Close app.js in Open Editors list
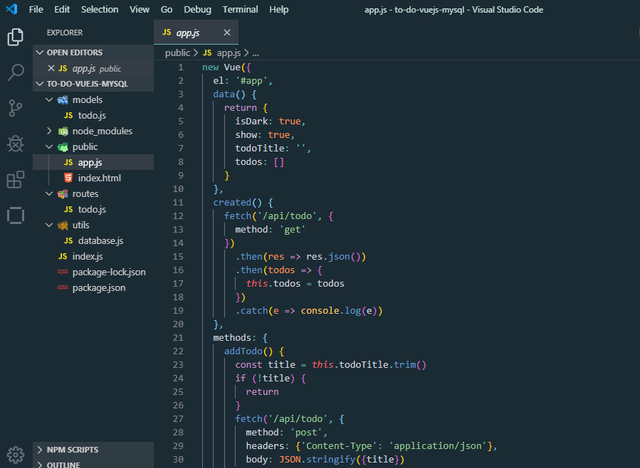640x468 pixels. [51, 68]
